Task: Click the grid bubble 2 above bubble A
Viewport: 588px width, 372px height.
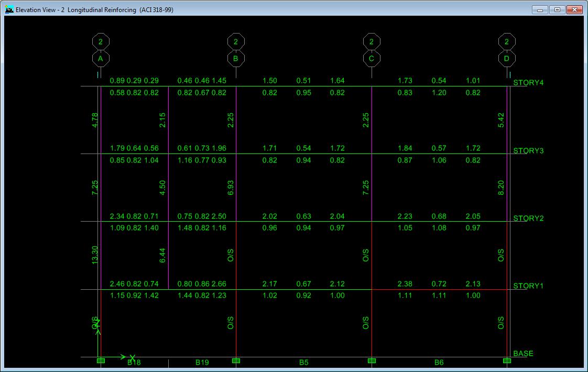Action: 101,41
